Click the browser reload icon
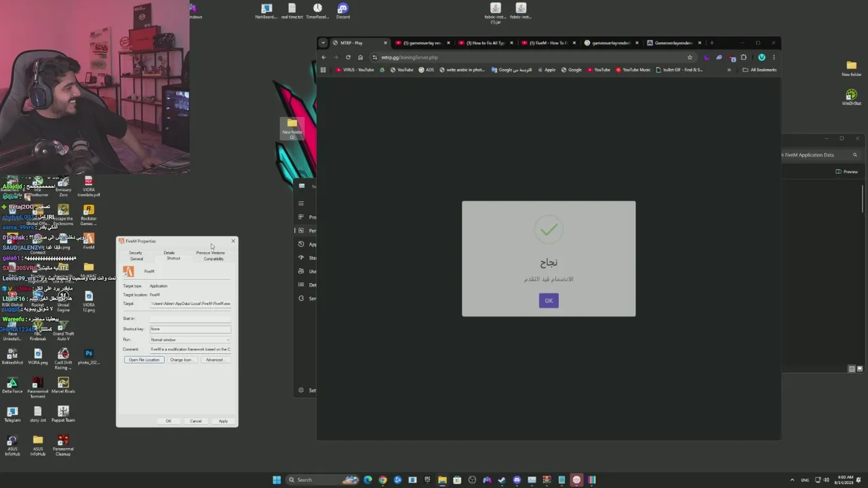Screen dimensions: 868x488 (348, 58)
